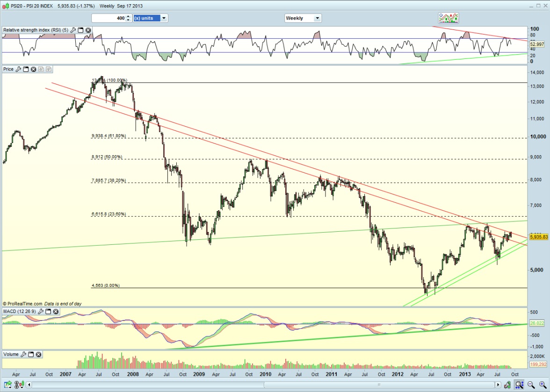Click the PSI20 - PSI 20 INDEX title text
The height and width of the screenshot is (392, 550).
coord(32,6)
